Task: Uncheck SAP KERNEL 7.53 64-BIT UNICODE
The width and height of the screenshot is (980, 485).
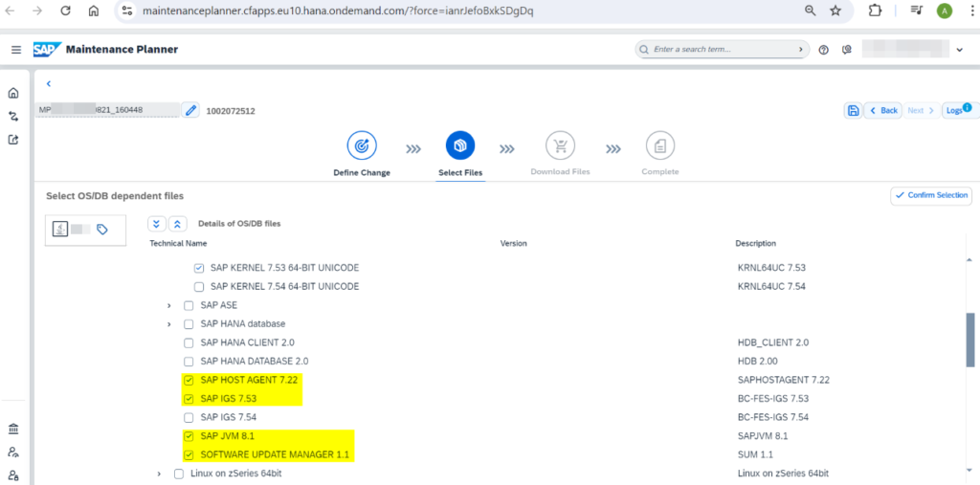Action: [199, 268]
